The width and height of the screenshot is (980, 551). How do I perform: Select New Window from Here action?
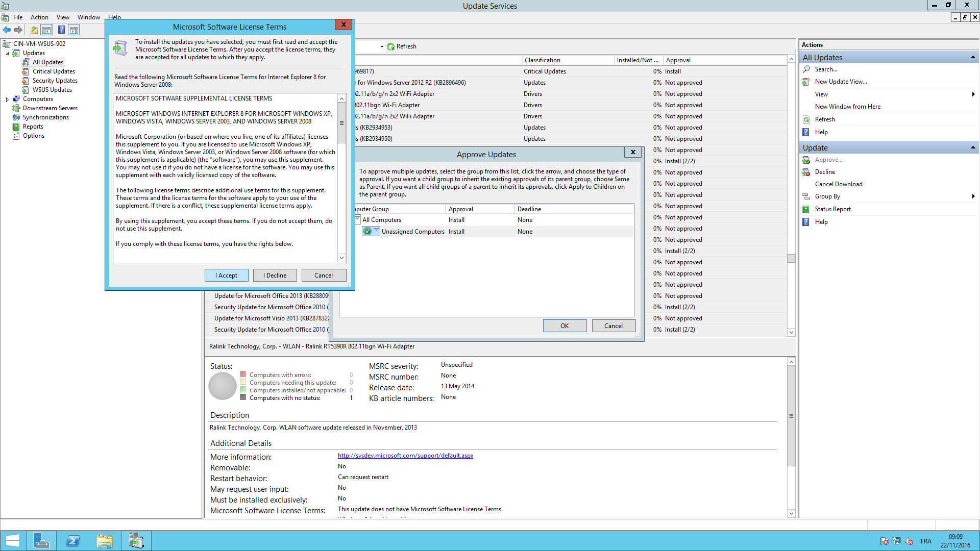pos(847,107)
